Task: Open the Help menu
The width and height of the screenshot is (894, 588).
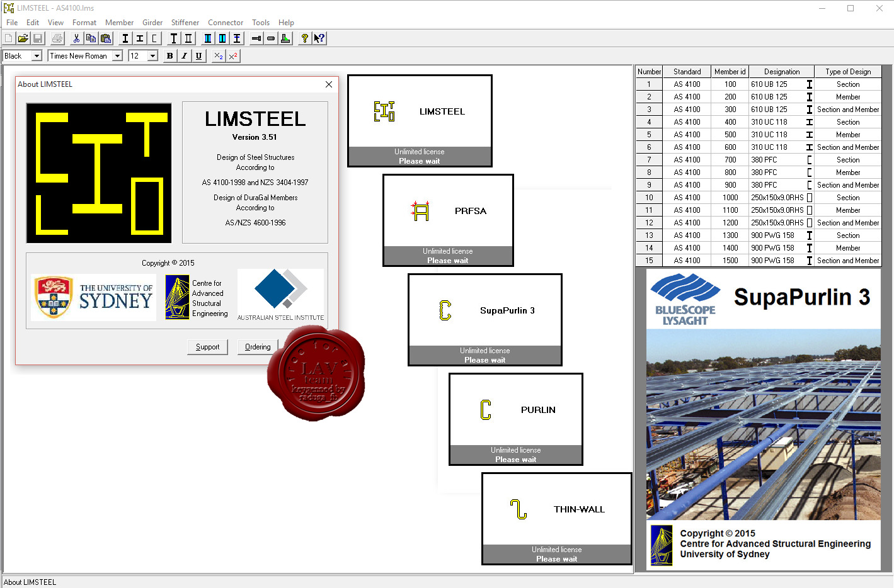Action: tap(286, 23)
